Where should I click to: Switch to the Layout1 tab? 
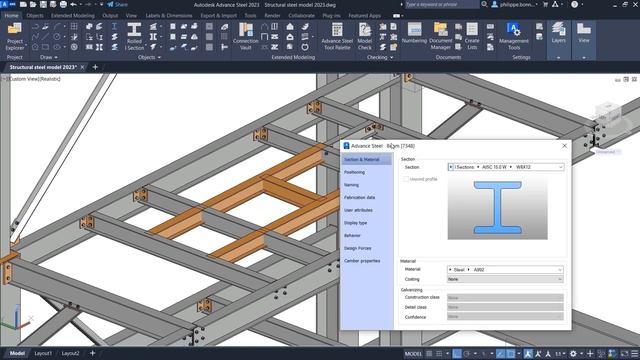[x=43, y=353]
